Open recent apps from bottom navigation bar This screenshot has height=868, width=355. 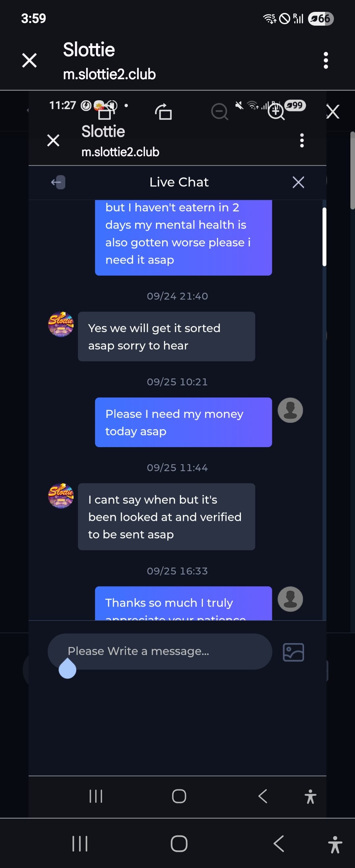[80, 843]
